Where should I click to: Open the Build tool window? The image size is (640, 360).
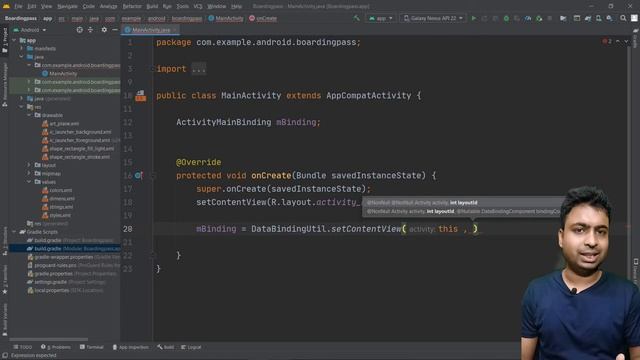point(165,347)
